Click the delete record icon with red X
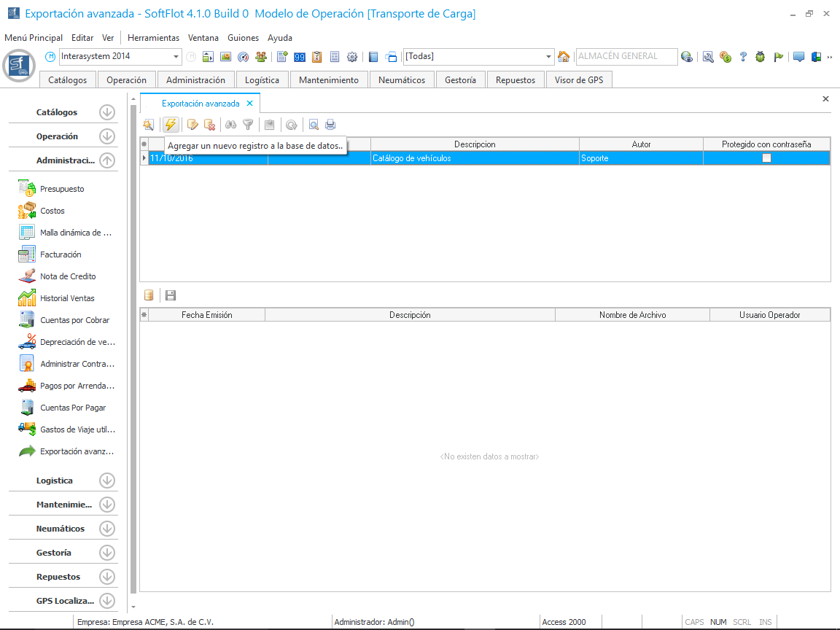Viewport: 840px width, 630px height. [x=209, y=125]
